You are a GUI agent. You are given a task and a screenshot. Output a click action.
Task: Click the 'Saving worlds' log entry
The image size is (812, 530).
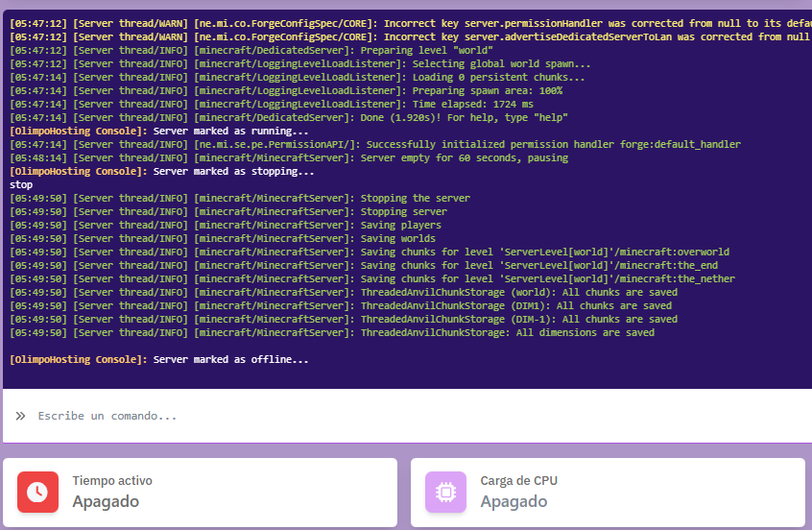click(x=397, y=238)
